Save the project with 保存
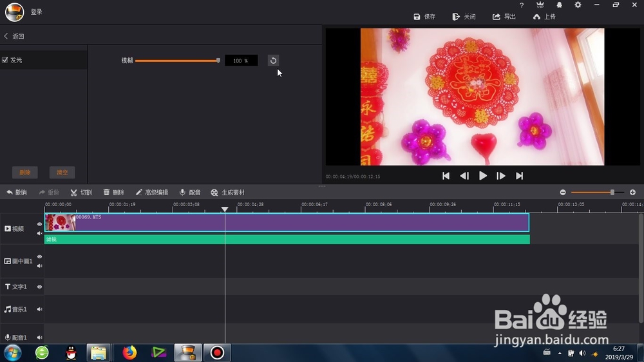Image resolution: width=644 pixels, height=362 pixels. point(424,17)
